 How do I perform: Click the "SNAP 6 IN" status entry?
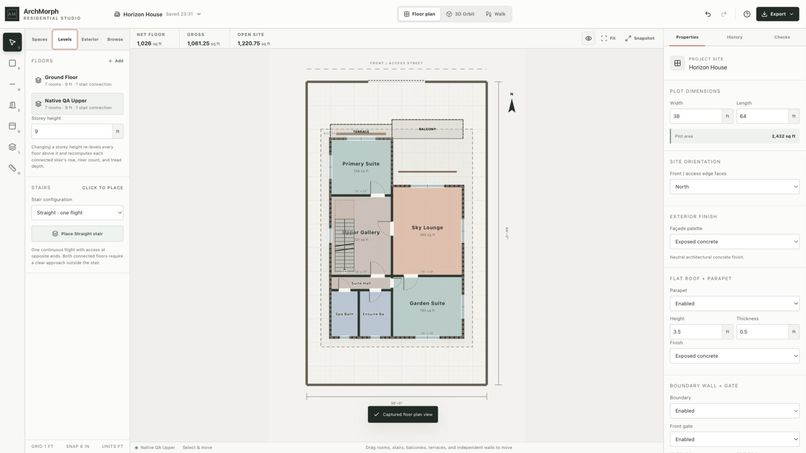[x=78, y=446]
